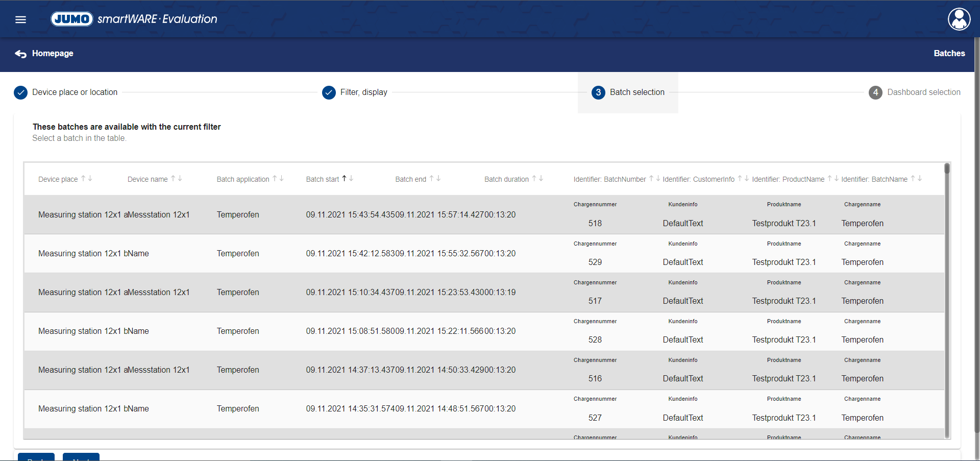The height and width of the screenshot is (461, 980).
Task: Sort Device name column descending
Action: pyautogui.click(x=180, y=179)
